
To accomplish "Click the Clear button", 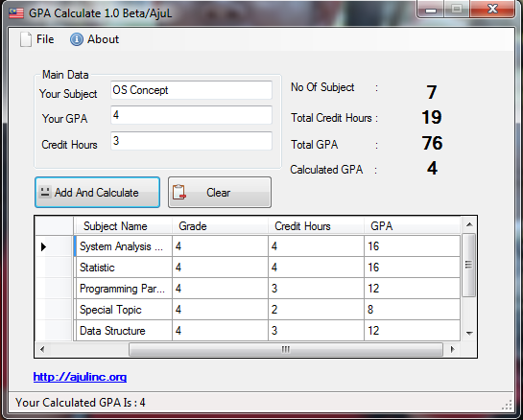I will click(220, 193).
